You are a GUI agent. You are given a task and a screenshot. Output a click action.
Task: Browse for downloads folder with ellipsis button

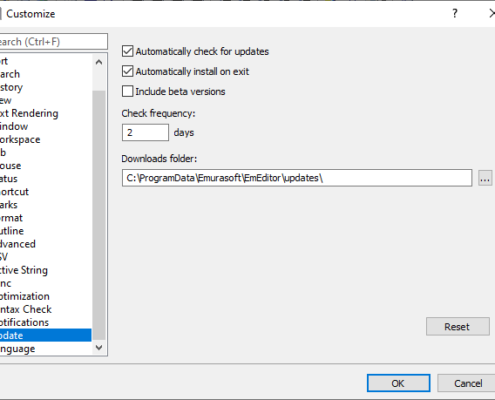pos(485,178)
